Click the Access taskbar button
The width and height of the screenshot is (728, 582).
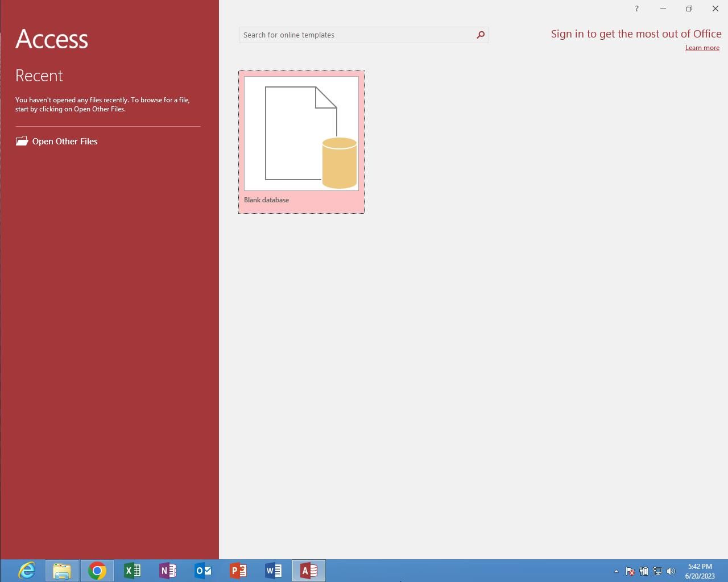309,570
